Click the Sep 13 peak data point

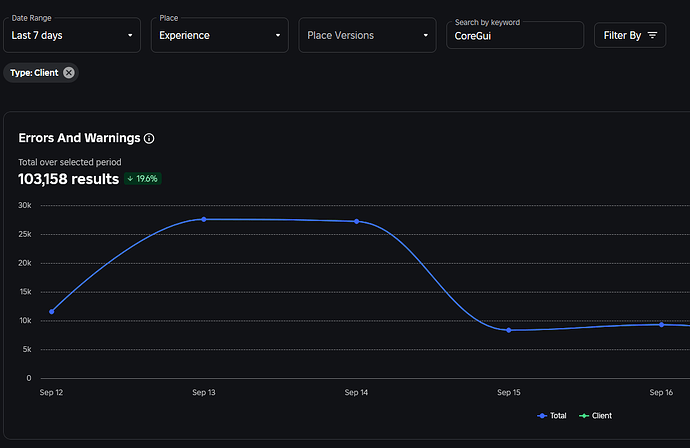(204, 219)
